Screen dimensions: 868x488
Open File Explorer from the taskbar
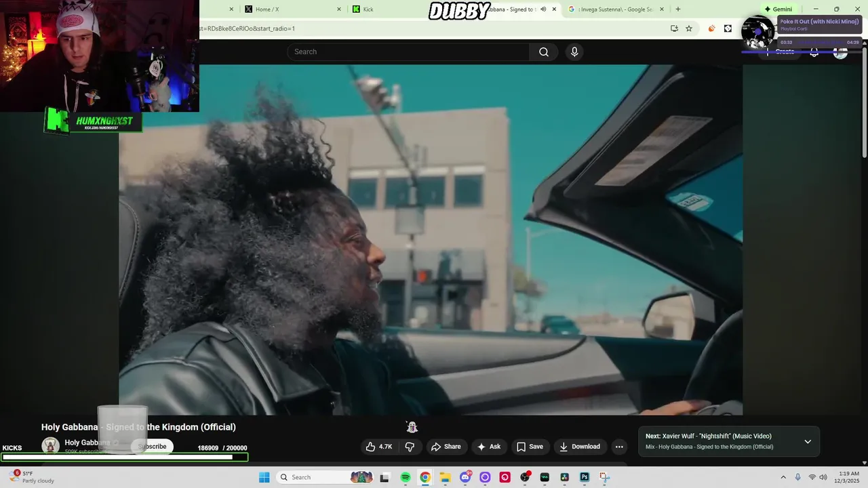(x=445, y=477)
